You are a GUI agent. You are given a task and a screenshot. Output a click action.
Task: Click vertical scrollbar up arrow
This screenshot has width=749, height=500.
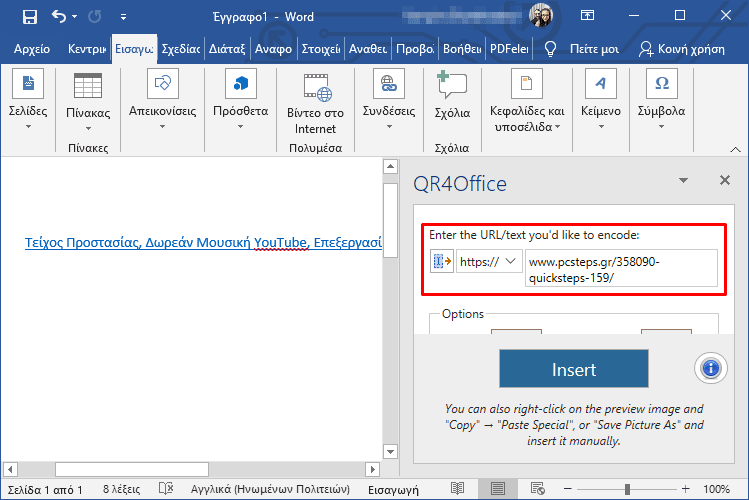point(390,166)
